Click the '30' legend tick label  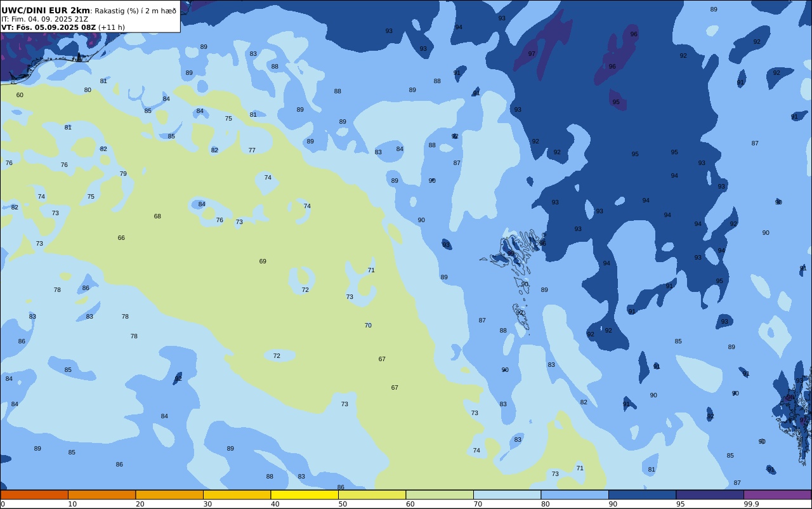[207, 504]
